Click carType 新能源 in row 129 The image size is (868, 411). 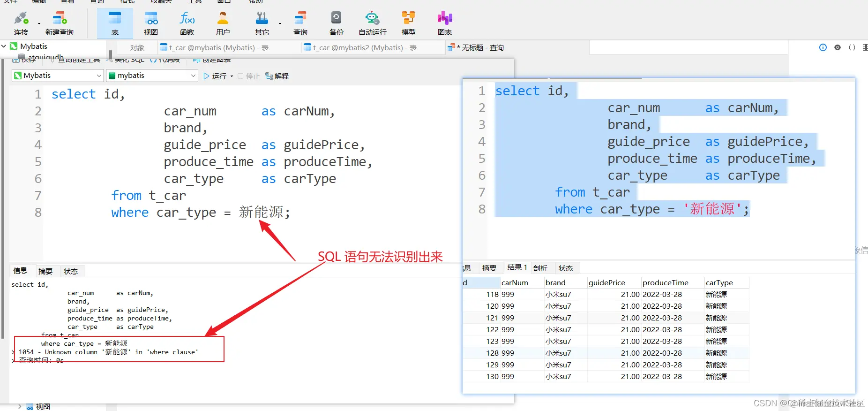click(x=726, y=365)
